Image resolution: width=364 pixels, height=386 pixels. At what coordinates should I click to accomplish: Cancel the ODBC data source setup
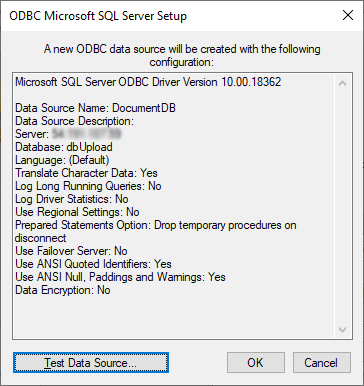point(322,362)
